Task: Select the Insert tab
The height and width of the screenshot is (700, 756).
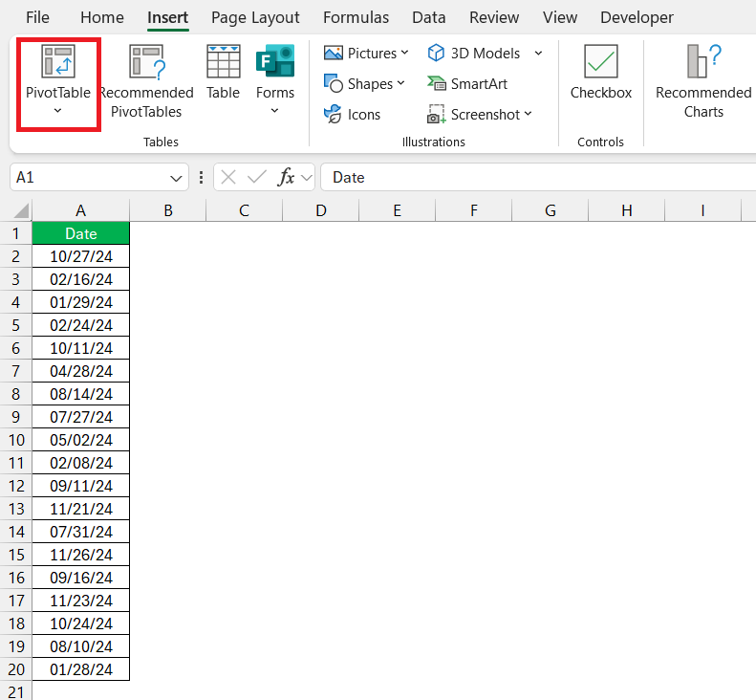Action: point(168,17)
